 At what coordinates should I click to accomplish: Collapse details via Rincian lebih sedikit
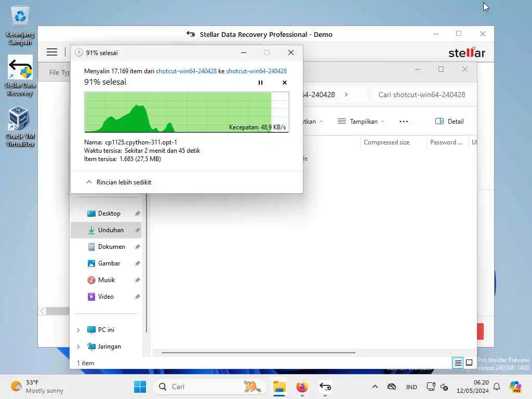coord(119,182)
